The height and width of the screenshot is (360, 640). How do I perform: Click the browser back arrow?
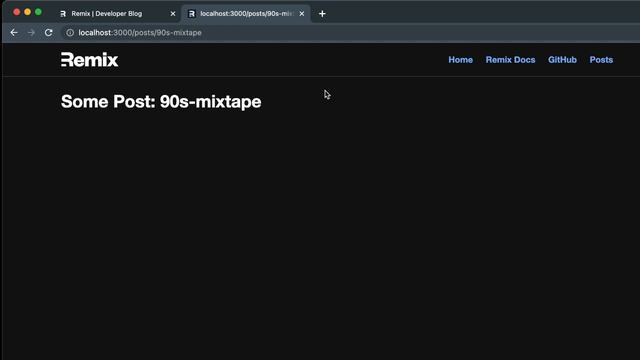tap(14, 33)
